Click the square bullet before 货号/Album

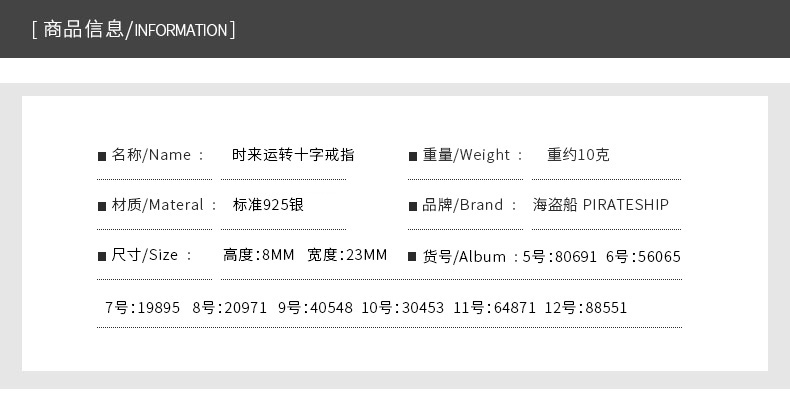(x=412, y=256)
